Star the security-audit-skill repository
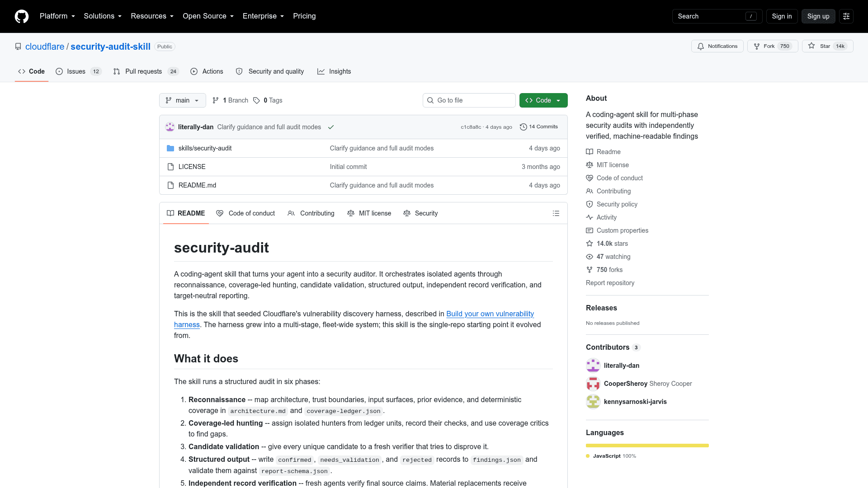Screen dimensions: 868x488 pos(827,46)
